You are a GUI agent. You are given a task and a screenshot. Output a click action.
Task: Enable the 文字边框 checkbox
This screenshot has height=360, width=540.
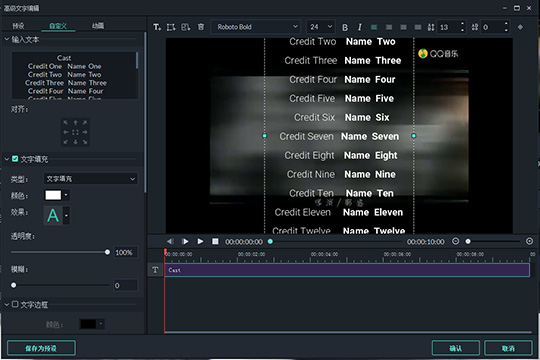tap(15, 304)
